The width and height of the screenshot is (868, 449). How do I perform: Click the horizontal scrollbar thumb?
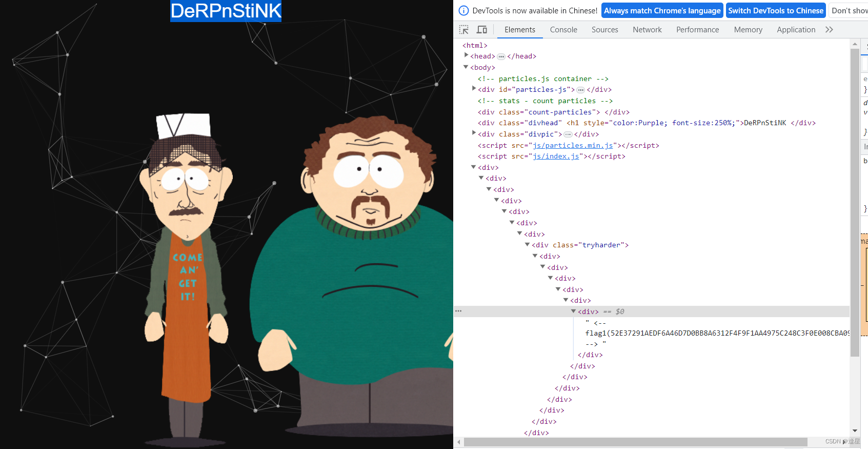[x=635, y=442]
